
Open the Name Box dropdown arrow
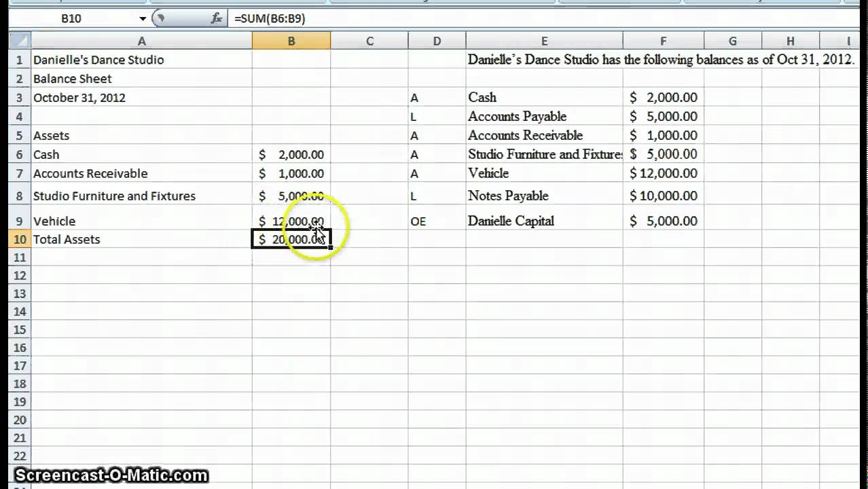tap(141, 18)
